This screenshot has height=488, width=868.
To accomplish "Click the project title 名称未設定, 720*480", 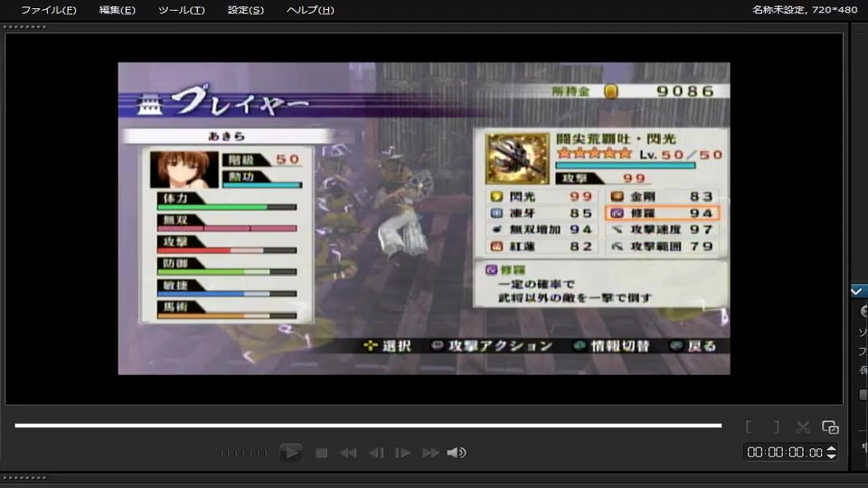I will click(x=805, y=9).
